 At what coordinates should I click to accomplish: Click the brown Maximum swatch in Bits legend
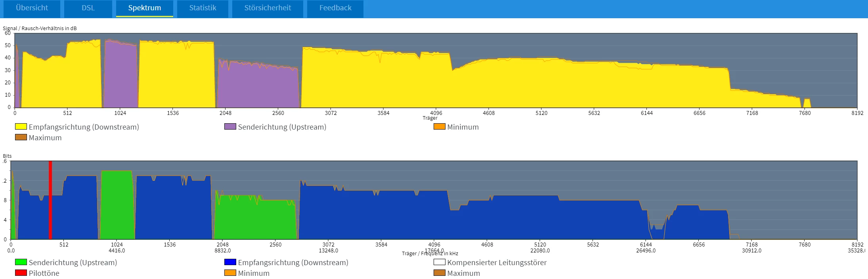point(440,273)
